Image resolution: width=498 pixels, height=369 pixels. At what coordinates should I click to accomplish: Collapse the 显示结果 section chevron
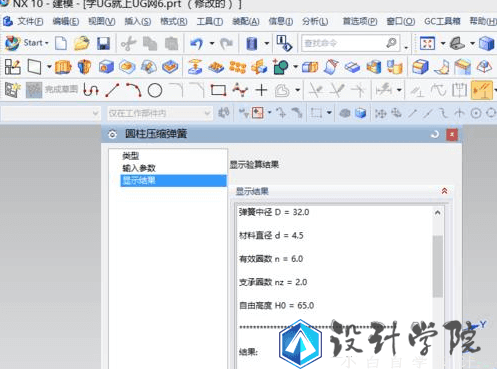pos(444,191)
